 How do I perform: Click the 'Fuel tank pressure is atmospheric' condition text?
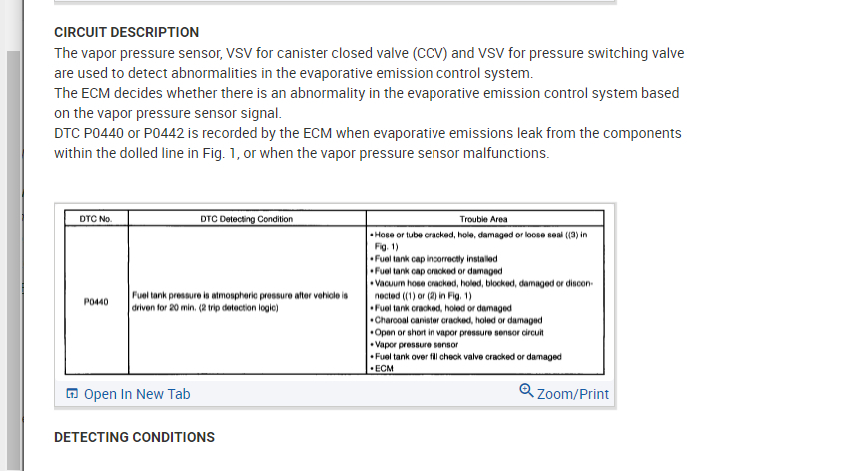pyautogui.click(x=240, y=296)
